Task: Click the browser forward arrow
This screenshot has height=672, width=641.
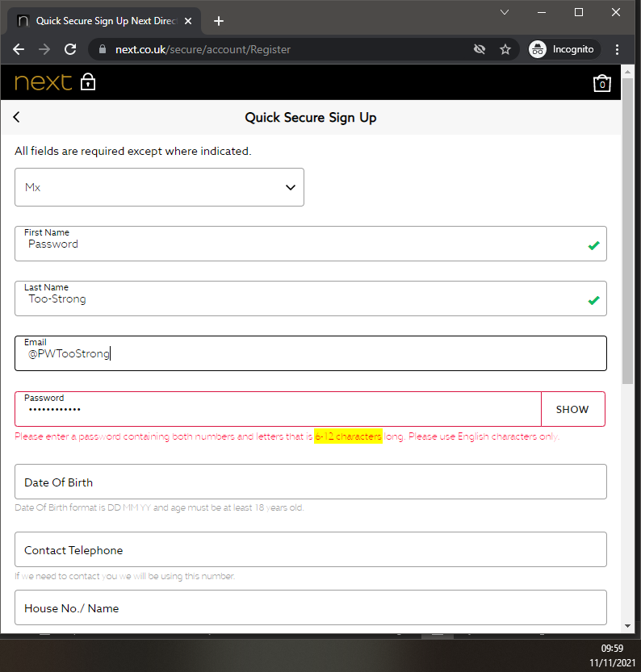Action: pyautogui.click(x=44, y=49)
